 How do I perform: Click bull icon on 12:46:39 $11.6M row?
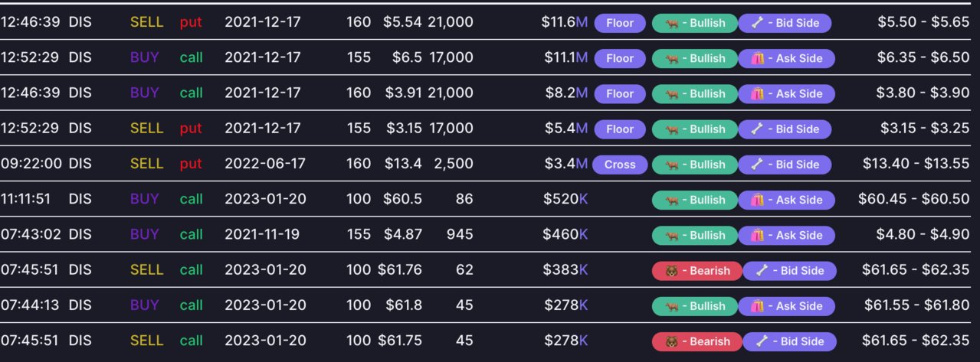tap(671, 23)
